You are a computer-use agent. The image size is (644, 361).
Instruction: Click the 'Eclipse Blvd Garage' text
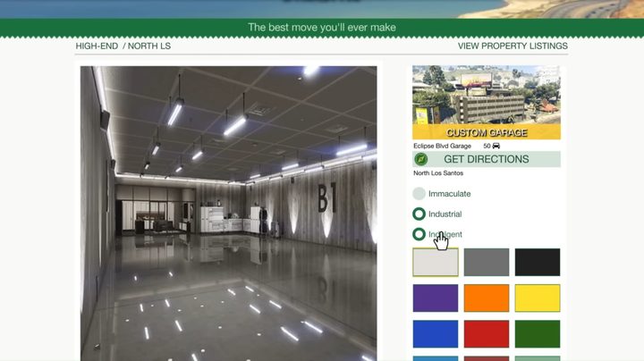(442, 146)
